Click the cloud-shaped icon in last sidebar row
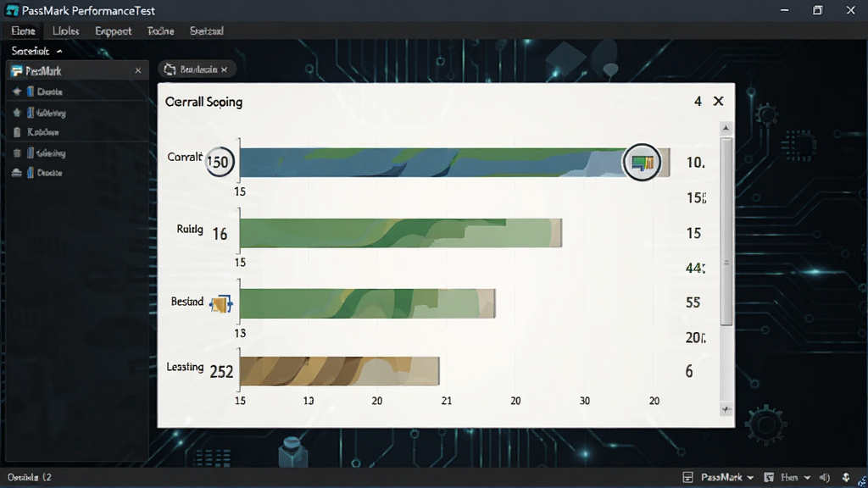868x488 pixels. [17, 173]
